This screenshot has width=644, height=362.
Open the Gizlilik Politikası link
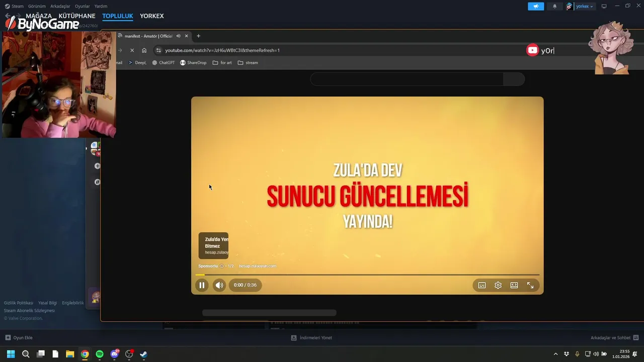pos(19,303)
